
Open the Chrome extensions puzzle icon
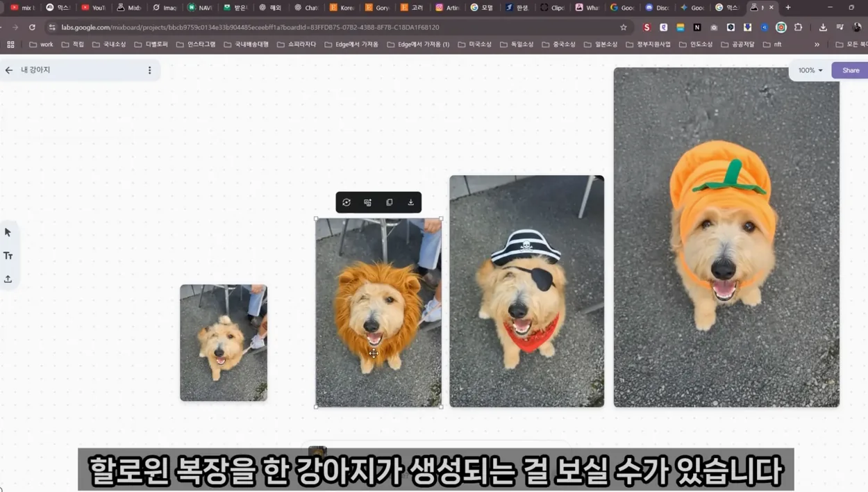tap(799, 27)
